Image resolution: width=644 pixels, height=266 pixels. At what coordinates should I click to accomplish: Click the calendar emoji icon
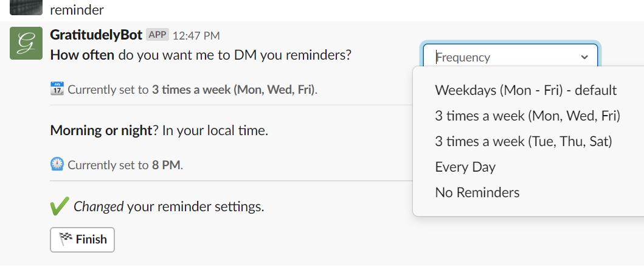(x=57, y=89)
